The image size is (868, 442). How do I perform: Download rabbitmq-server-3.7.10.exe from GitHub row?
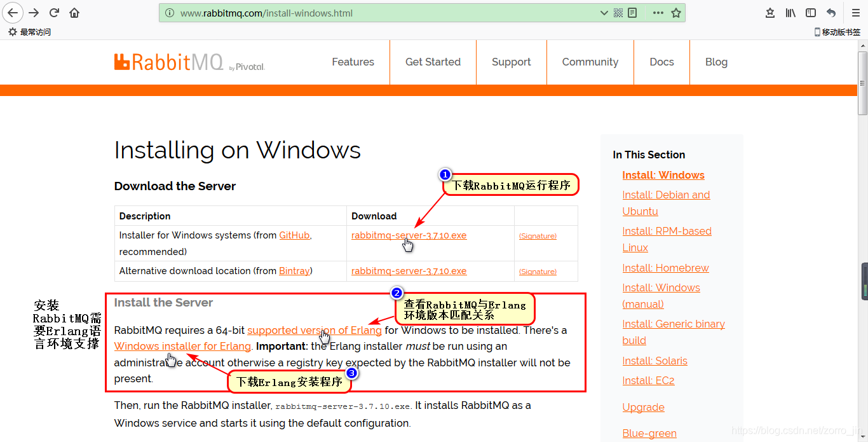click(x=409, y=235)
